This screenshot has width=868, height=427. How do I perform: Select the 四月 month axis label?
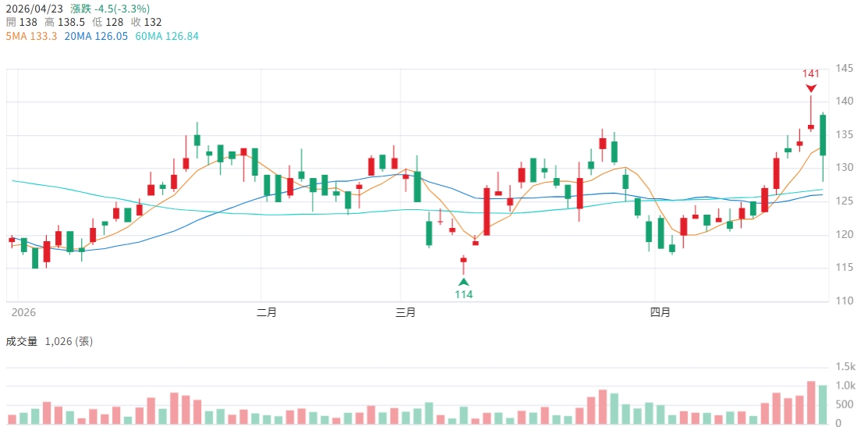click(660, 312)
